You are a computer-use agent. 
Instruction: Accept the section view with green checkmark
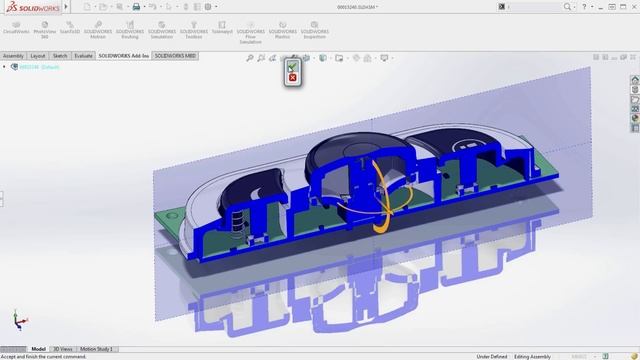coord(292,66)
